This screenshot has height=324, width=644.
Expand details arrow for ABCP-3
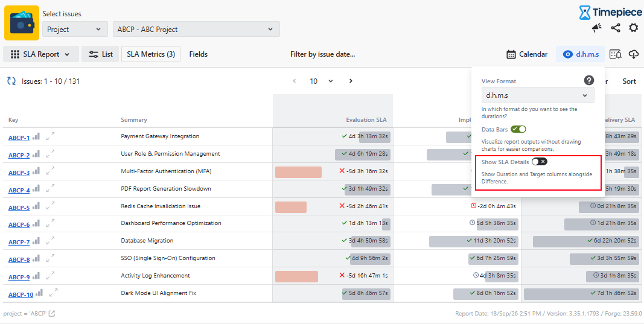click(51, 171)
